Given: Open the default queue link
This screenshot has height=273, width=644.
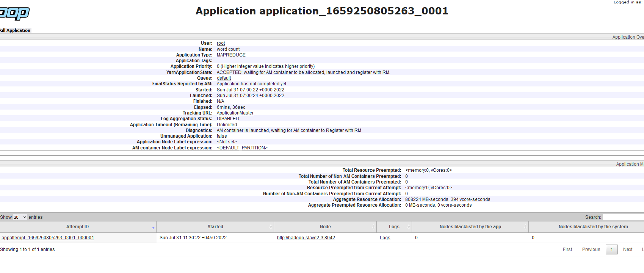Looking at the screenshot, I should pos(224,78).
